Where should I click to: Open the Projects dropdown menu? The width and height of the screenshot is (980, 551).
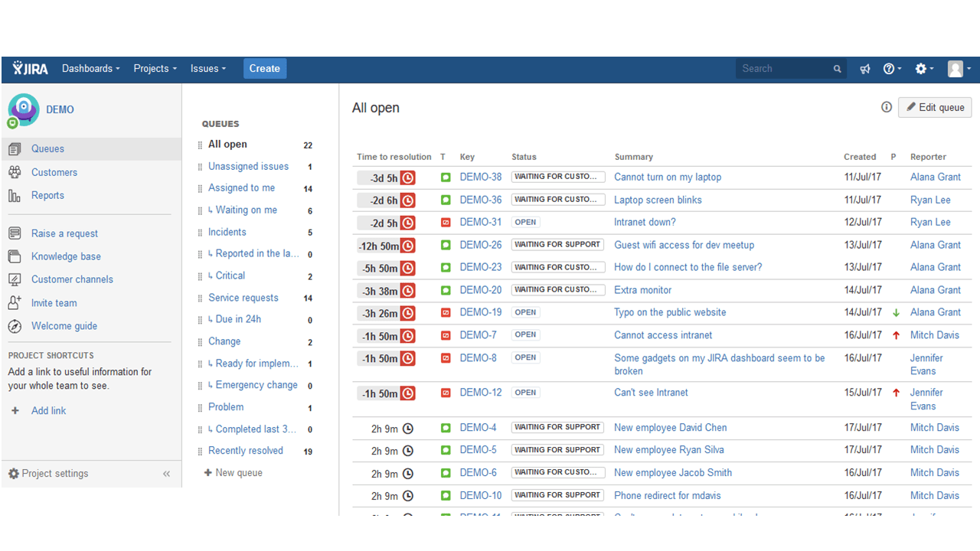coord(155,69)
